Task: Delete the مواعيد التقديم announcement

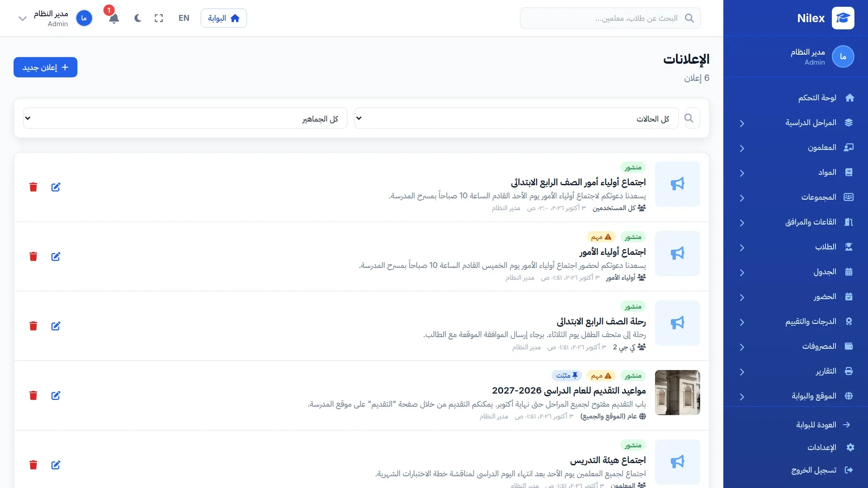Action: (33, 396)
